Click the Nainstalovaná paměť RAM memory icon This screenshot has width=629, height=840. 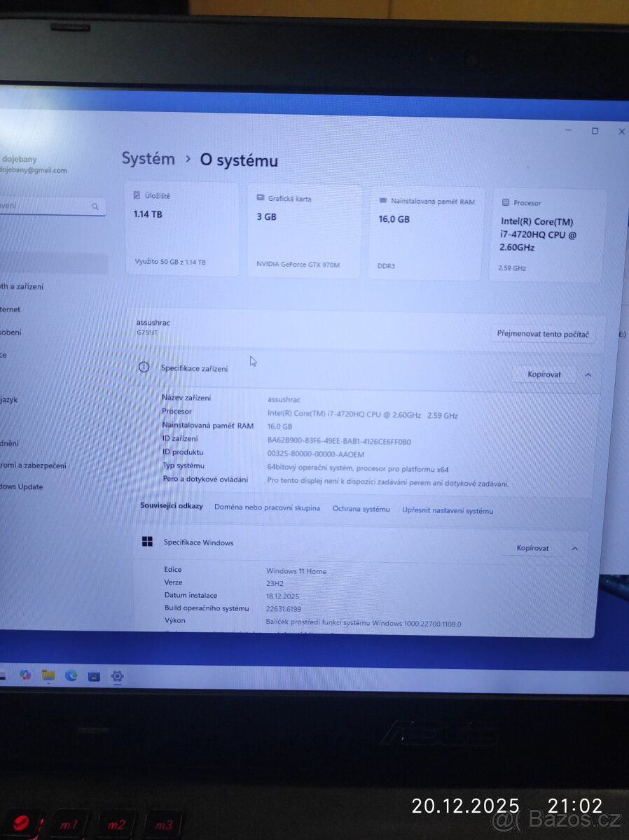click(383, 201)
